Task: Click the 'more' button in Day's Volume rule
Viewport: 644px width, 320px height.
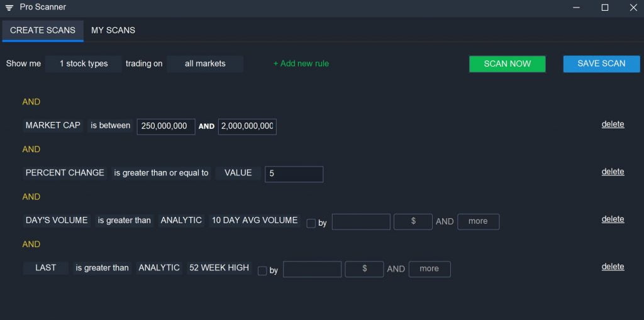Action: (x=478, y=221)
